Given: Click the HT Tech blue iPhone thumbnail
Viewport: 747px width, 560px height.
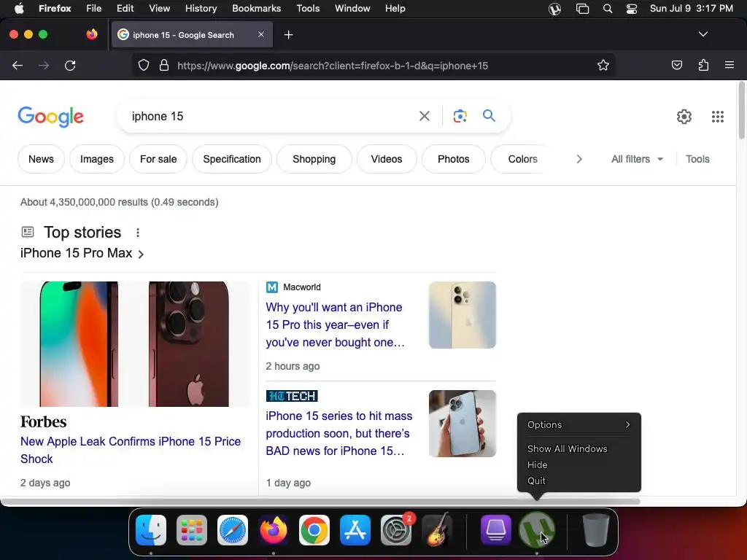Looking at the screenshot, I should [x=462, y=424].
